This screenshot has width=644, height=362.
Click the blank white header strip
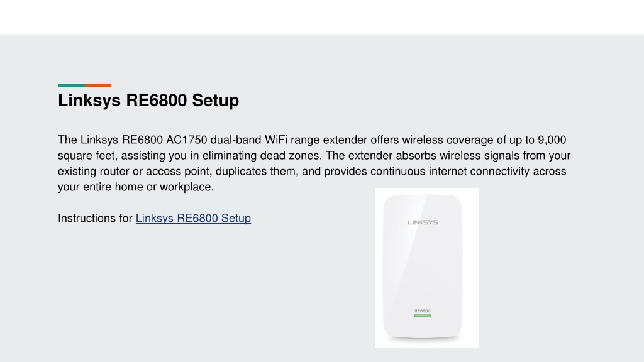point(322,17)
